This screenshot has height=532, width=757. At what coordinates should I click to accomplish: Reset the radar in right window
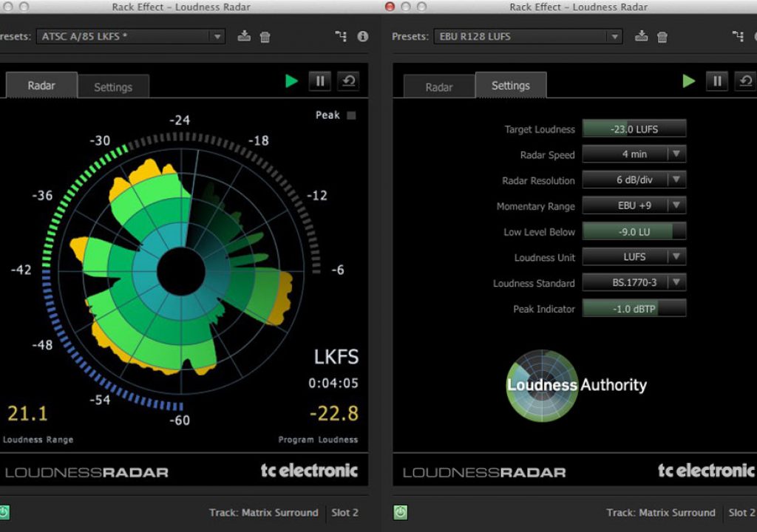pyautogui.click(x=746, y=81)
